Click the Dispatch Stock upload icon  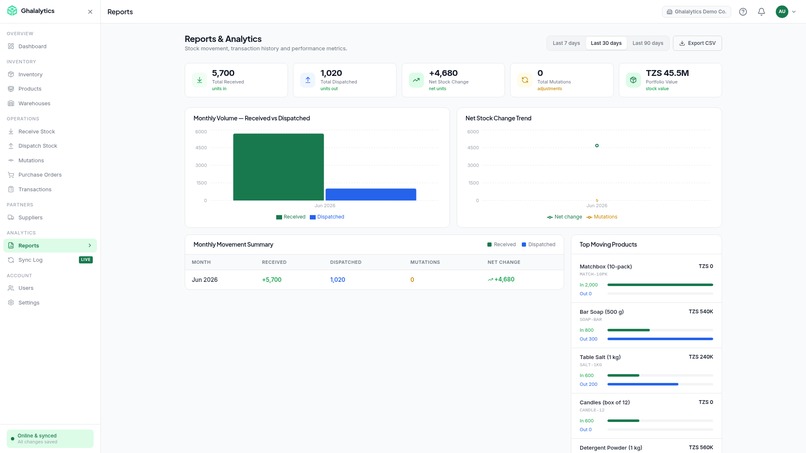coord(11,146)
